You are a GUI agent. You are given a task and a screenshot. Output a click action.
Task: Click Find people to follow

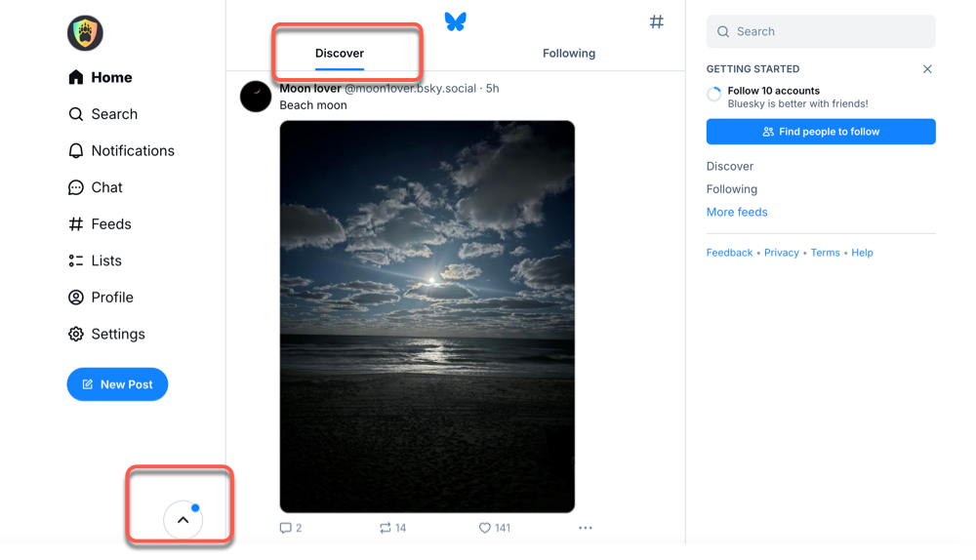pos(821,132)
